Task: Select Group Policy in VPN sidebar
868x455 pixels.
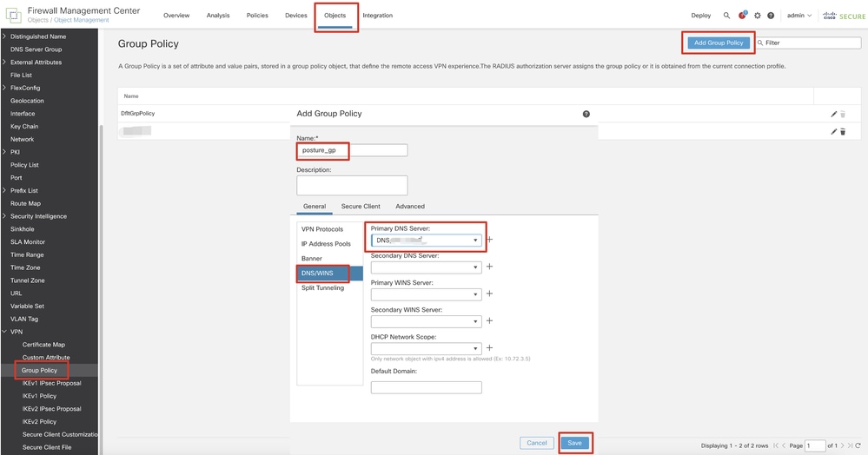Action: [x=39, y=370]
